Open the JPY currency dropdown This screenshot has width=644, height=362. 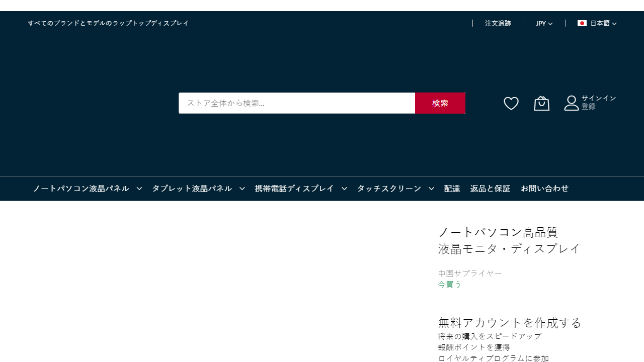(x=544, y=23)
